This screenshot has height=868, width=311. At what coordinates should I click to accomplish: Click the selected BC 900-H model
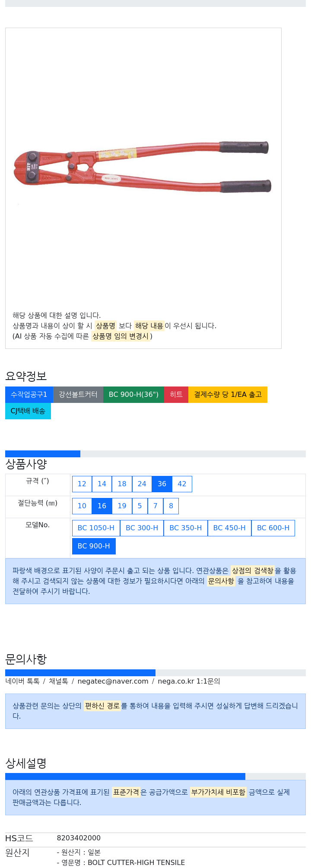click(94, 546)
